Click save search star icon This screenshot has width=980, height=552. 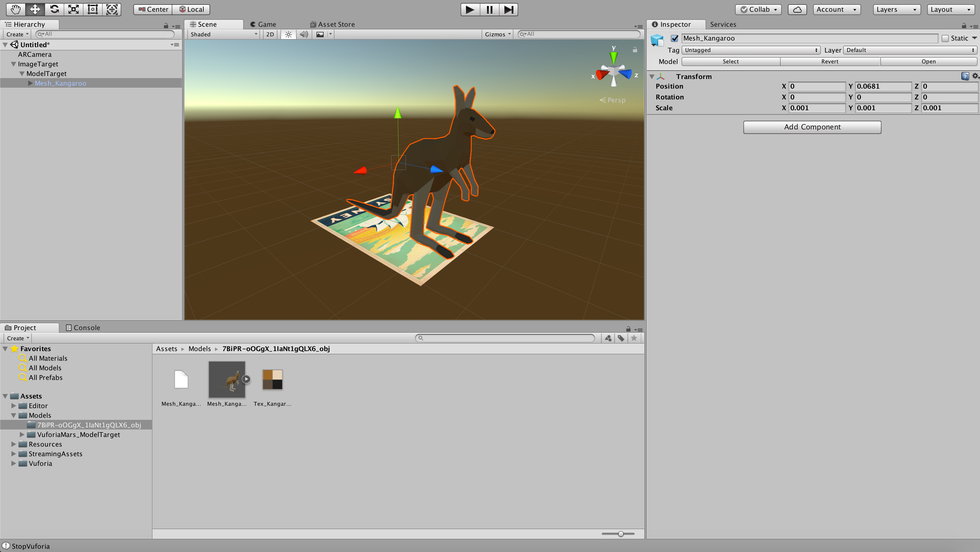coord(634,338)
